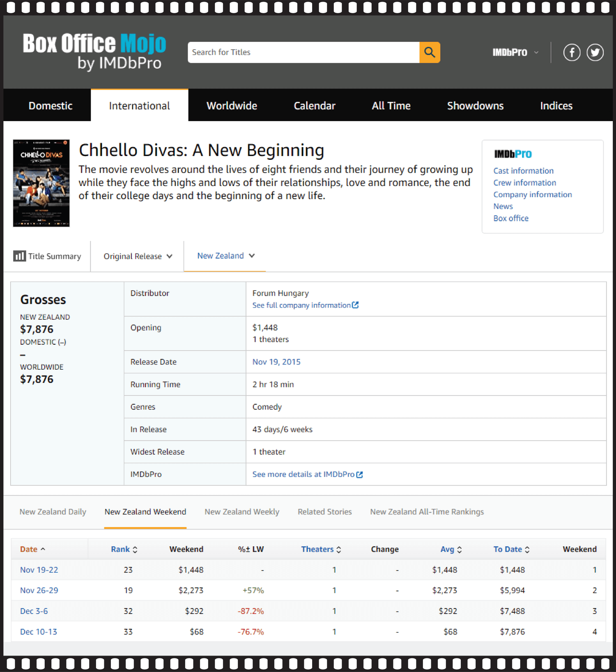Click the Title Summary text button

[x=55, y=256]
